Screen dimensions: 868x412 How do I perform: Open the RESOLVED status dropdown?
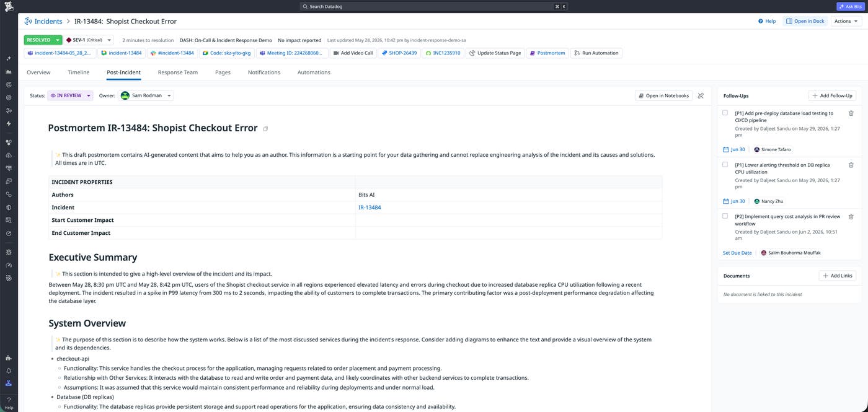point(43,40)
